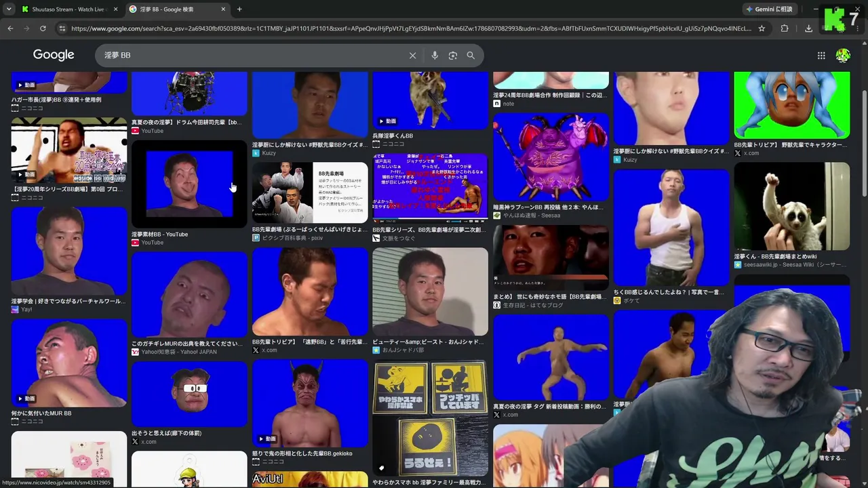Open the 淫夢くん - BB先輩劇場まとめwiki title

click(x=775, y=256)
